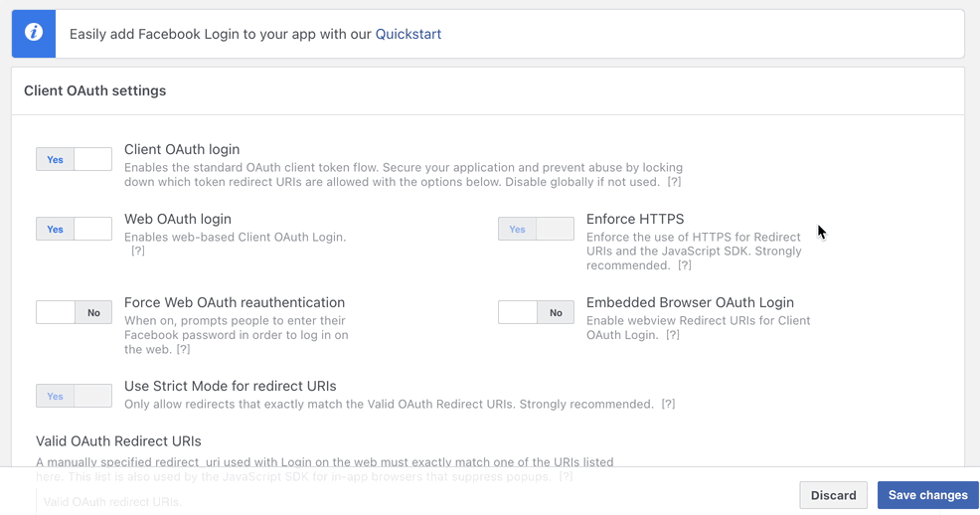This screenshot has height=515, width=980.
Task: Disable the Web OAuth login switch
Action: [x=74, y=229]
